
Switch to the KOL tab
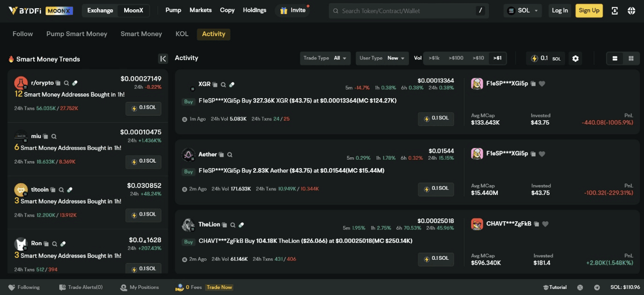(182, 34)
